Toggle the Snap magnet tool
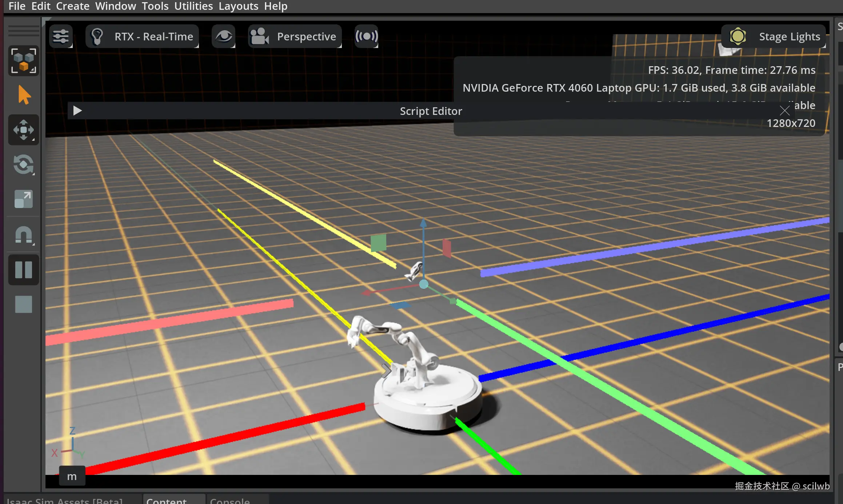Image resolution: width=843 pixels, height=504 pixels. [24, 235]
